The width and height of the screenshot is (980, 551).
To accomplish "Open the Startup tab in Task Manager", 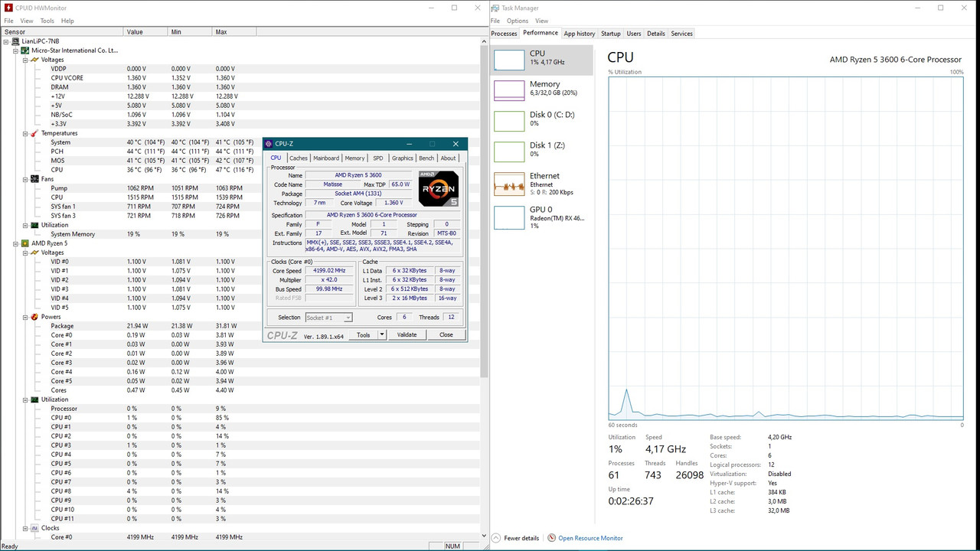I will (x=611, y=34).
